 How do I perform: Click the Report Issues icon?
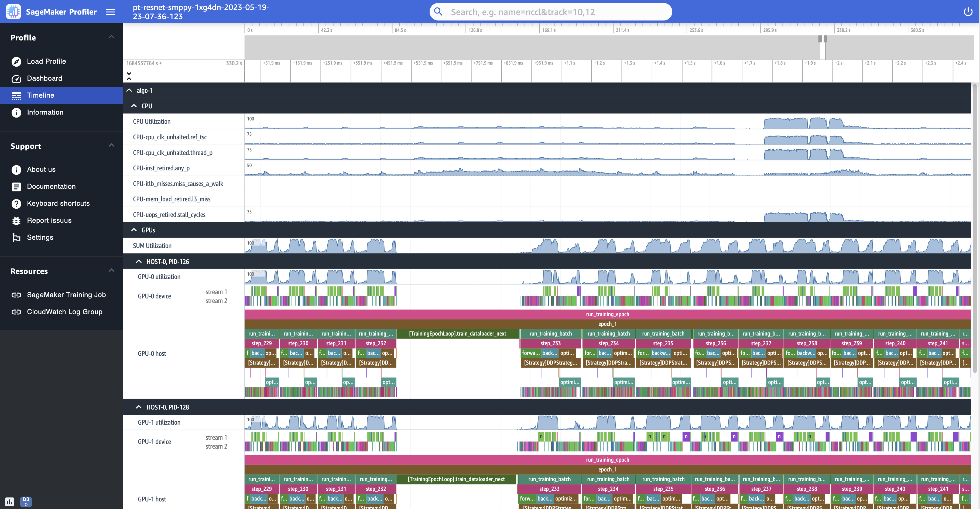coord(16,220)
